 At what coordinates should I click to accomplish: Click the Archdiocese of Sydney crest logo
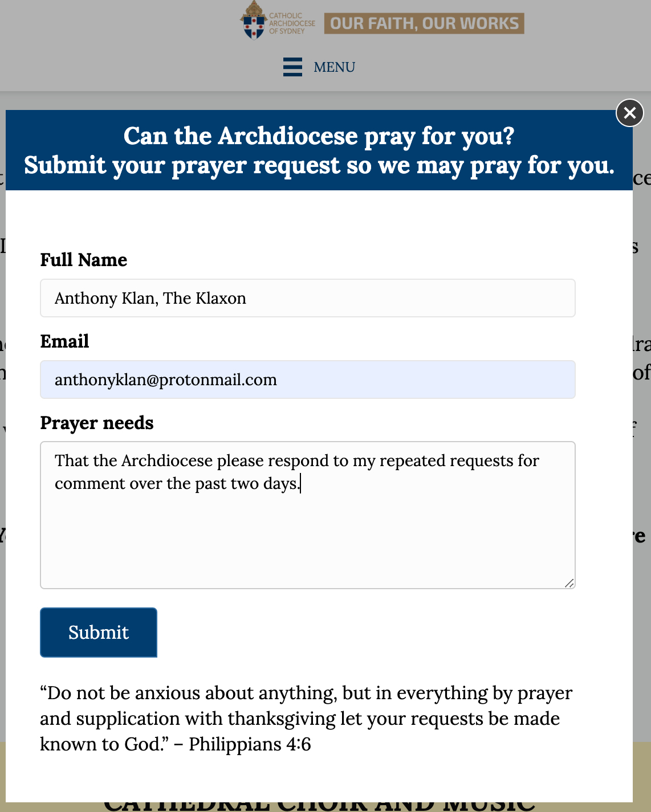click(x=254, y=21)
